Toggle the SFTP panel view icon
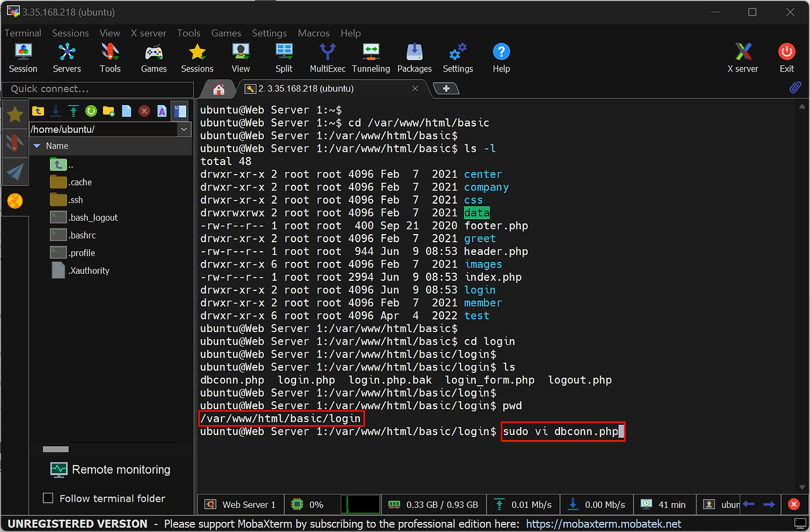The width and height of the screenshot is (810, 532). tap(180, 111)
